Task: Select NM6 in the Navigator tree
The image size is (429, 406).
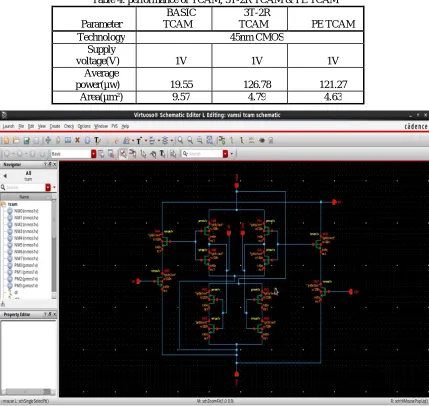Action: (26, 252)
